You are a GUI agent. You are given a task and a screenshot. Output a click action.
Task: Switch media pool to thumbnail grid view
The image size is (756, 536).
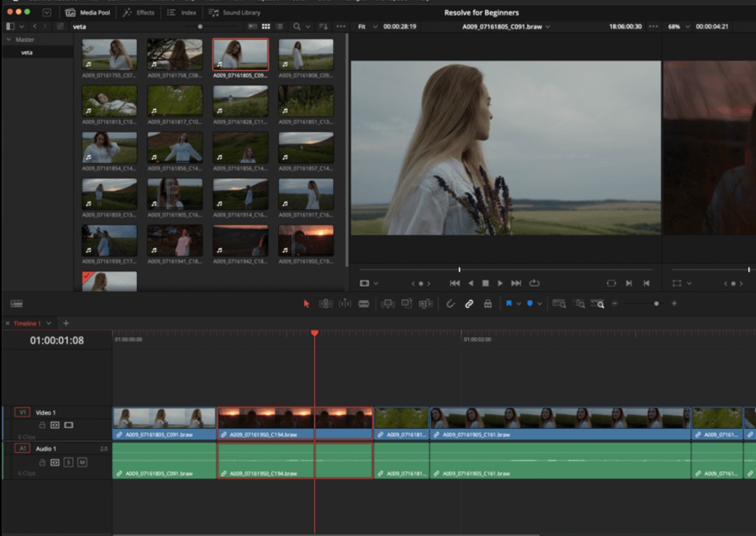pos(266,26)
